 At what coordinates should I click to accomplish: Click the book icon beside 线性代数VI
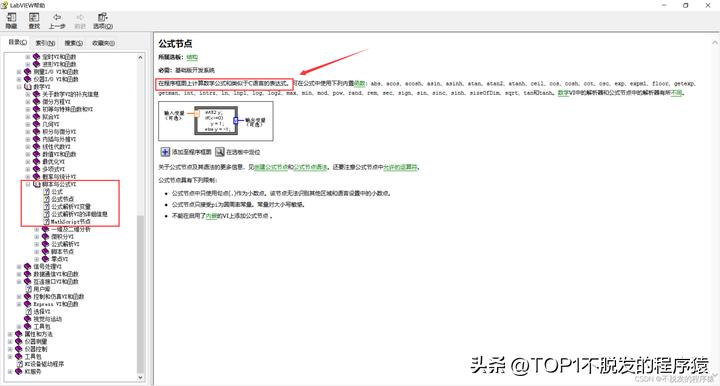tap(37, 146)
